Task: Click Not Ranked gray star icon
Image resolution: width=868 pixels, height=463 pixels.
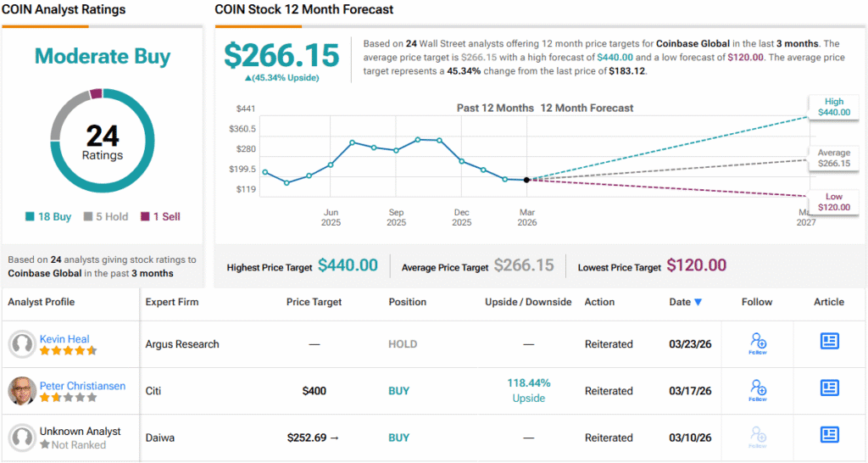Action: [x=44, y=444]
